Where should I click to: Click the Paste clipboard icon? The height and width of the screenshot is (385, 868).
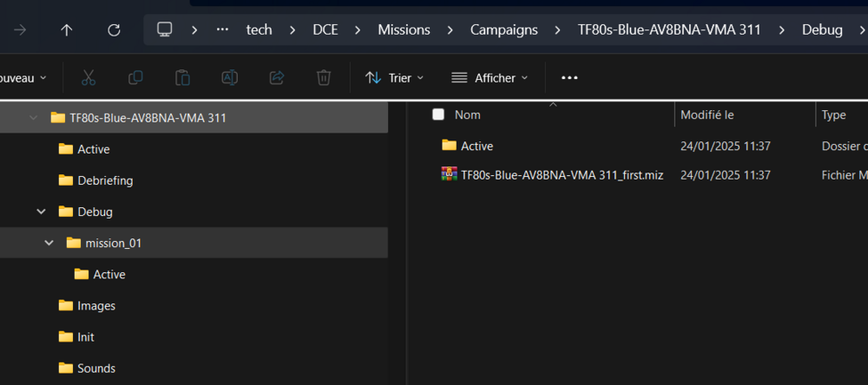[x=182, y=78]
